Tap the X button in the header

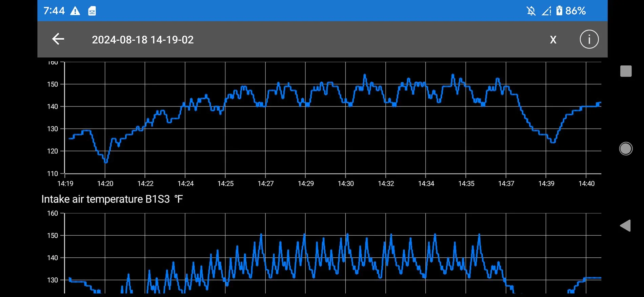(553, 40)
